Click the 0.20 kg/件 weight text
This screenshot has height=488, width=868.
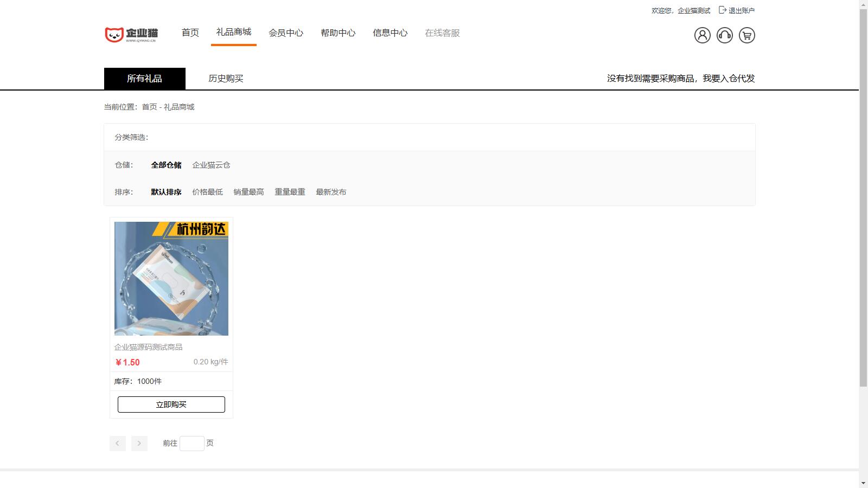[x=211, y=362]
